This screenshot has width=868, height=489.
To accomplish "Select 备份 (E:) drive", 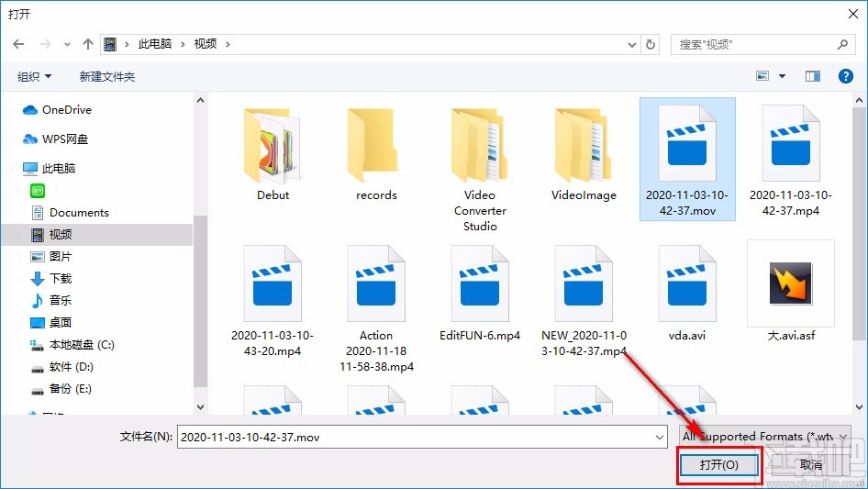I will click(61, 389).
